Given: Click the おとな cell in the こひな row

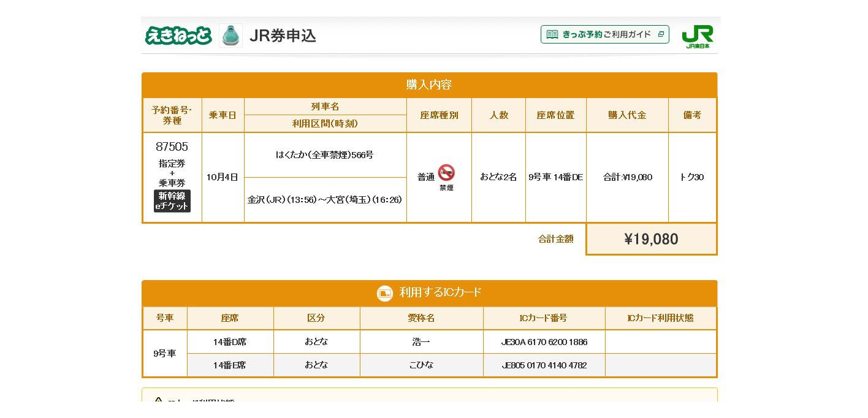Looking at the screenshot, I should click(x=316, y=365).
